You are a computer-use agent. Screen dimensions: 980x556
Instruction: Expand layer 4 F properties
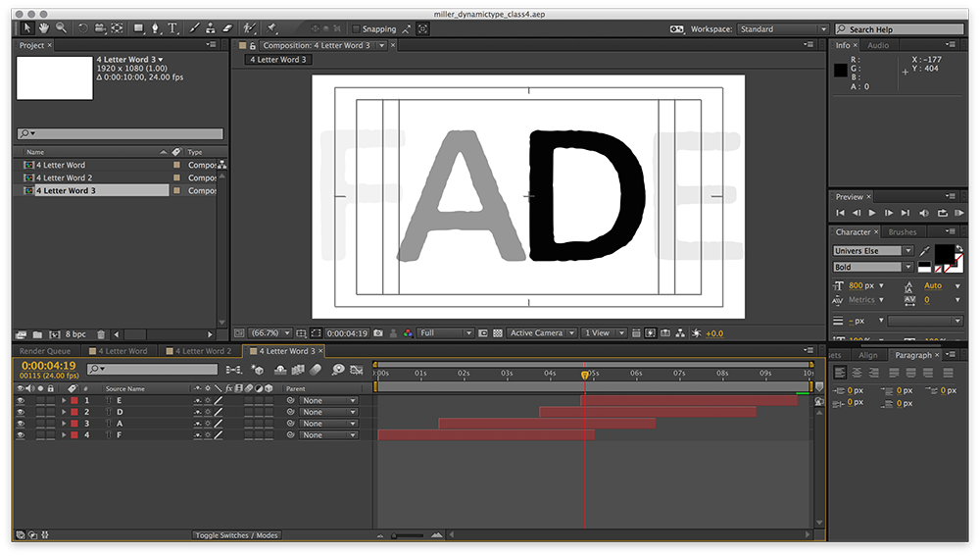(64, 435)
